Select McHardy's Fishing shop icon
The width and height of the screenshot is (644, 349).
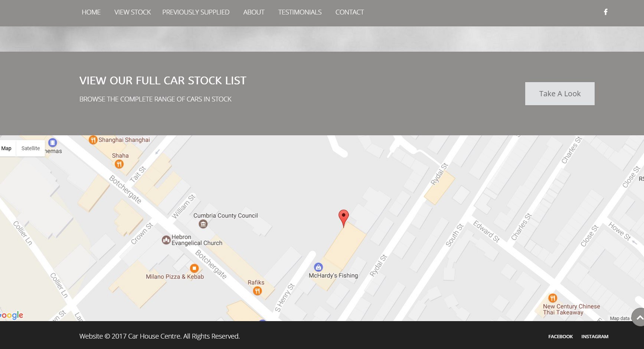tap(318, 267)
